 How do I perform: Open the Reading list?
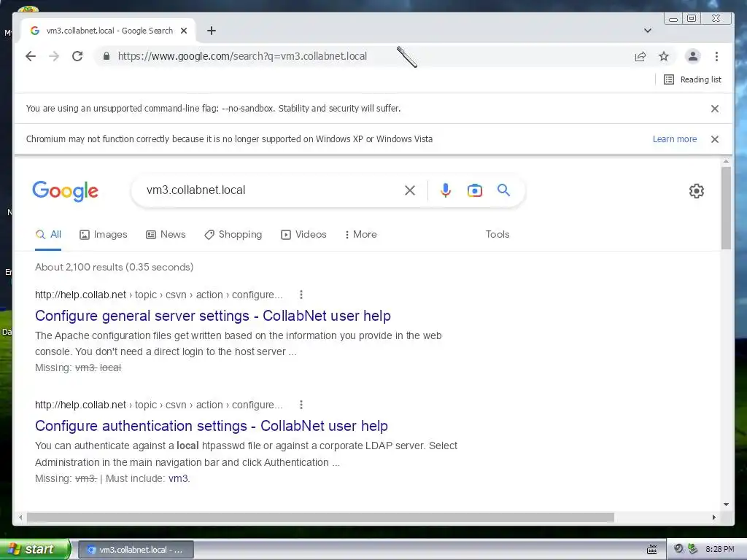pos(693,79)
